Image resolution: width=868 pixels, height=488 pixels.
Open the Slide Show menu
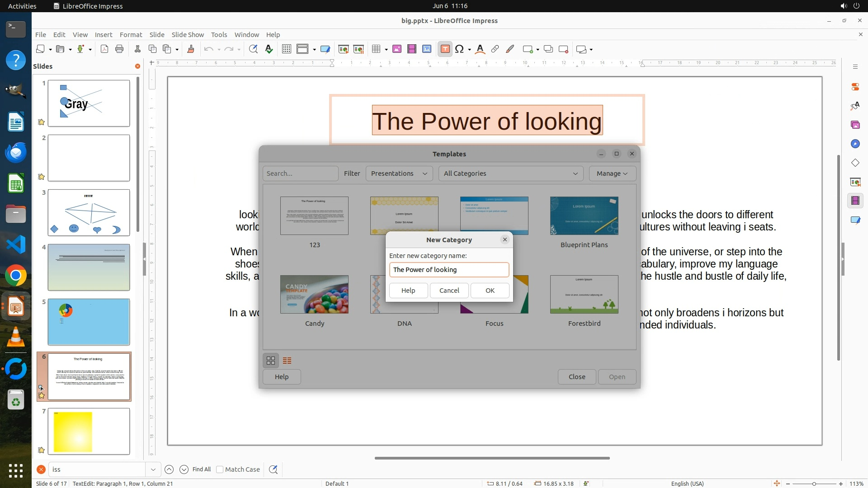[x=188, y=34]
